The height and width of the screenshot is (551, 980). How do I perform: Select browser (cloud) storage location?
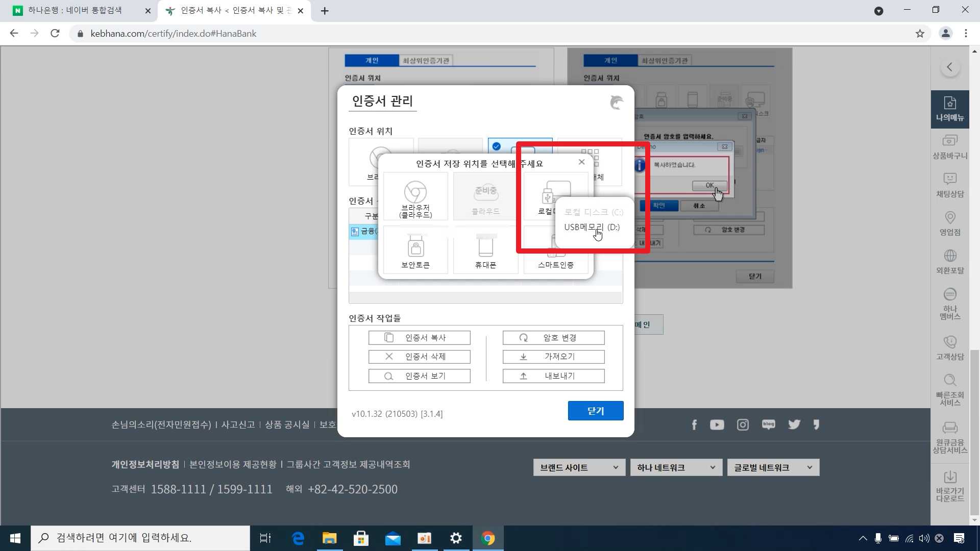click(415, 197)
